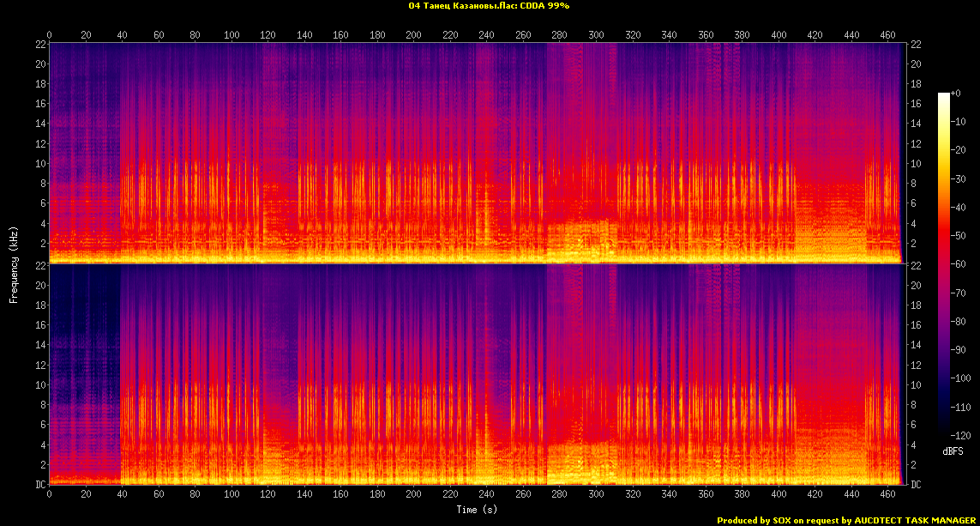The image size is (980, 526).
Task: Click the -30 label on the dBFS scale
Action: pos(961,178)
